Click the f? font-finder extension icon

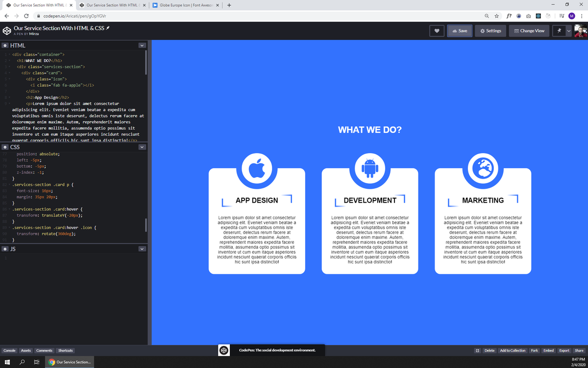pos(509,16)
